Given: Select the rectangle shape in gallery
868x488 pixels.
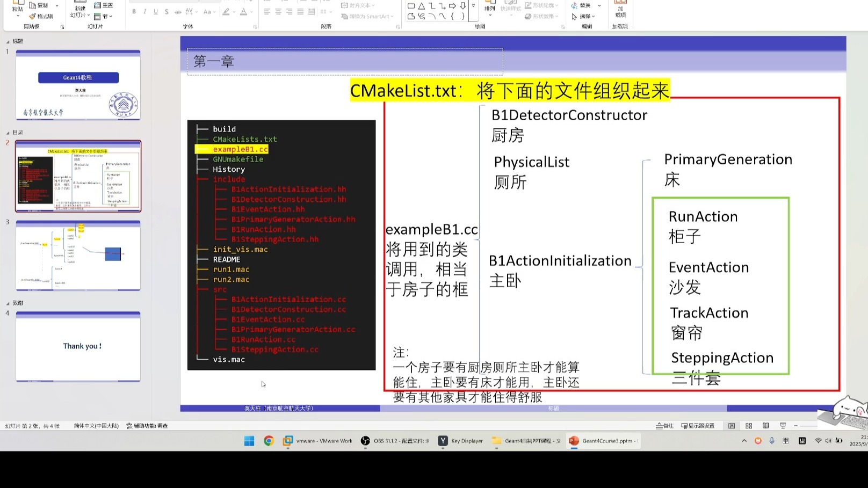Looking at the screenshot, I should (411, 6).
